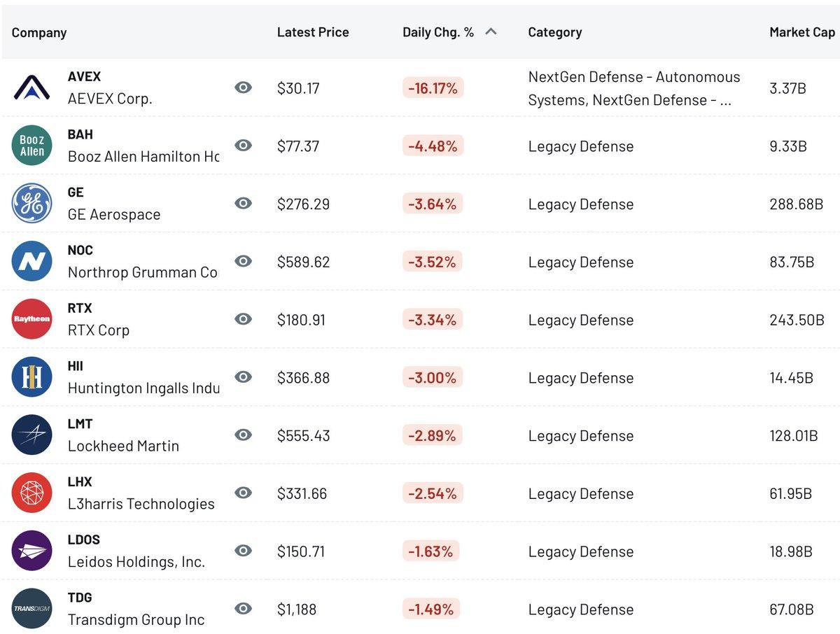This screenshot has height=634, width=840.
Task: Click the Northrop Grumman logo icon
Action: tap(31, 262)
